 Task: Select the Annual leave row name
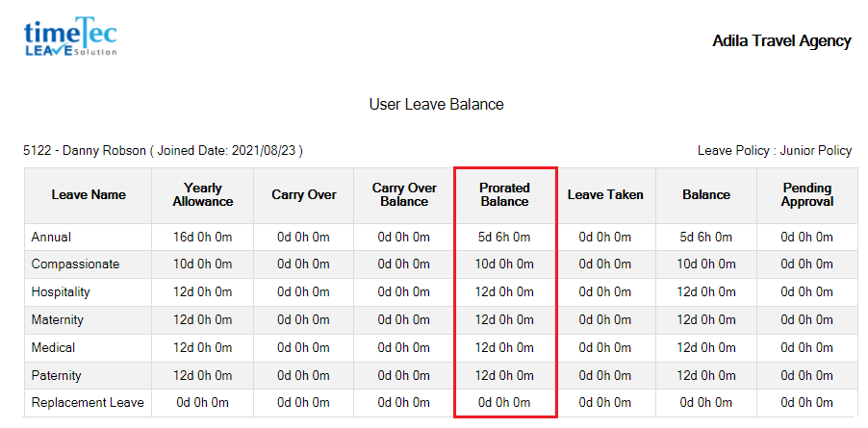pos(51,238)
